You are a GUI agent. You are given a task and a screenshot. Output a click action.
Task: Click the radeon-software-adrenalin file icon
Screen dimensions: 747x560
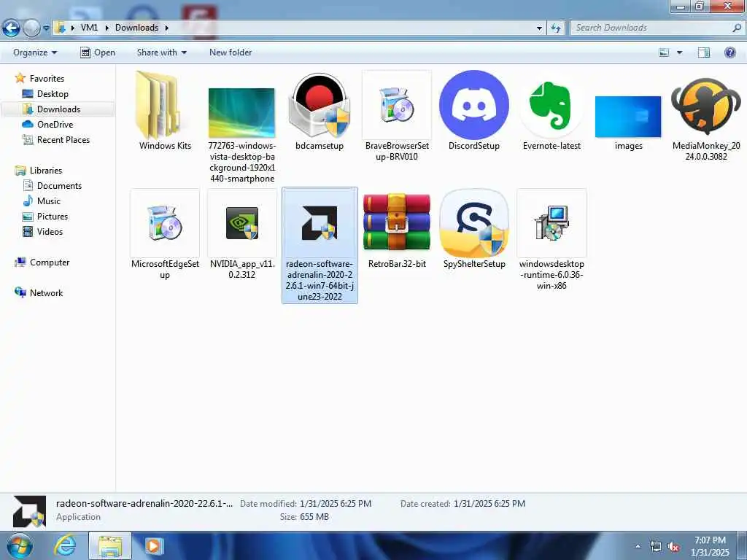[x=320, y=223]
